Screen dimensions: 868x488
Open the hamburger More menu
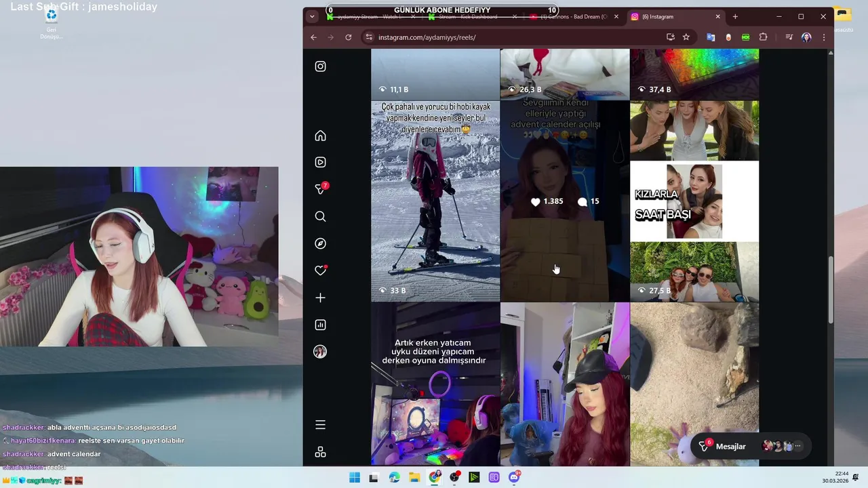click(320, 425)
